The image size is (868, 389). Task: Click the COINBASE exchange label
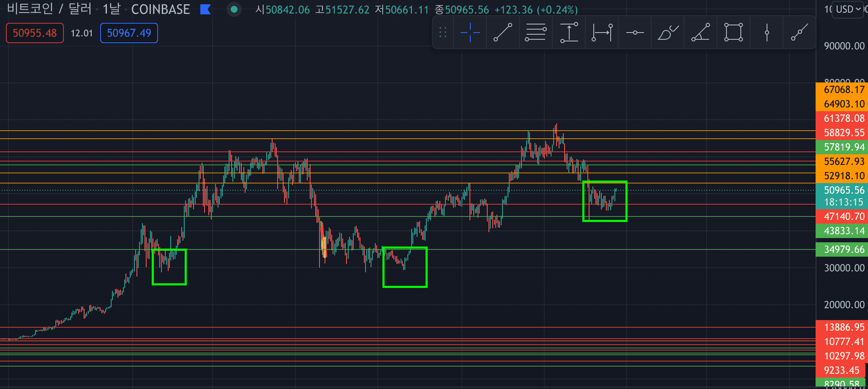tap(161, 9)
